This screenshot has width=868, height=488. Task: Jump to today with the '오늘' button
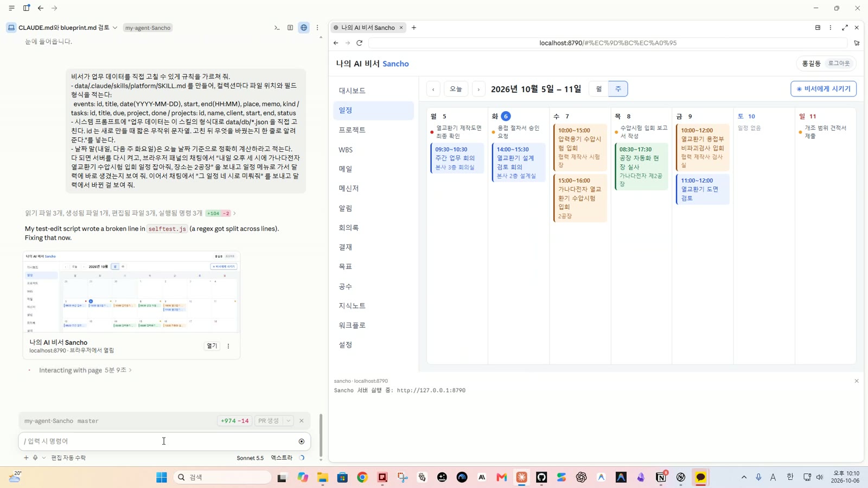(456, 89)
